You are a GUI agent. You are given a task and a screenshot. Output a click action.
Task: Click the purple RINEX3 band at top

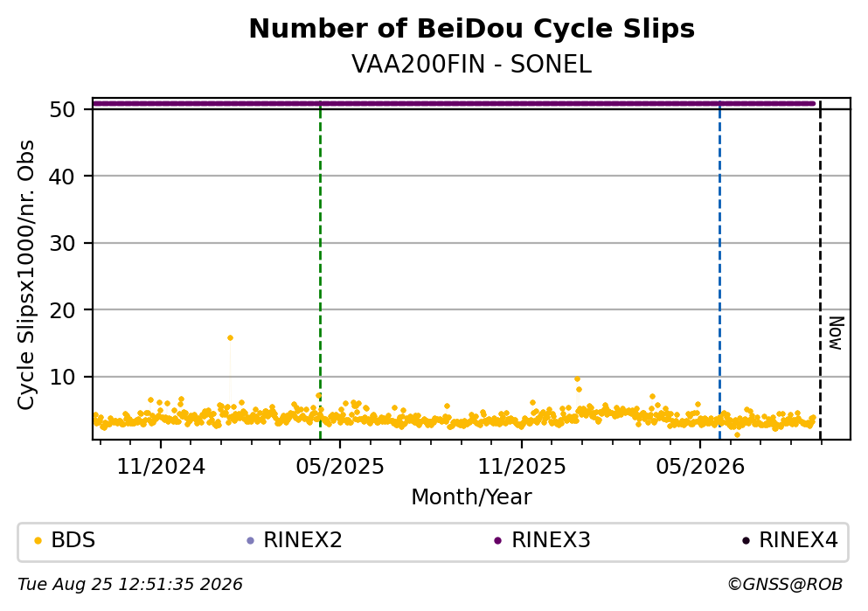pyautogui.click(x=454, y=103)
